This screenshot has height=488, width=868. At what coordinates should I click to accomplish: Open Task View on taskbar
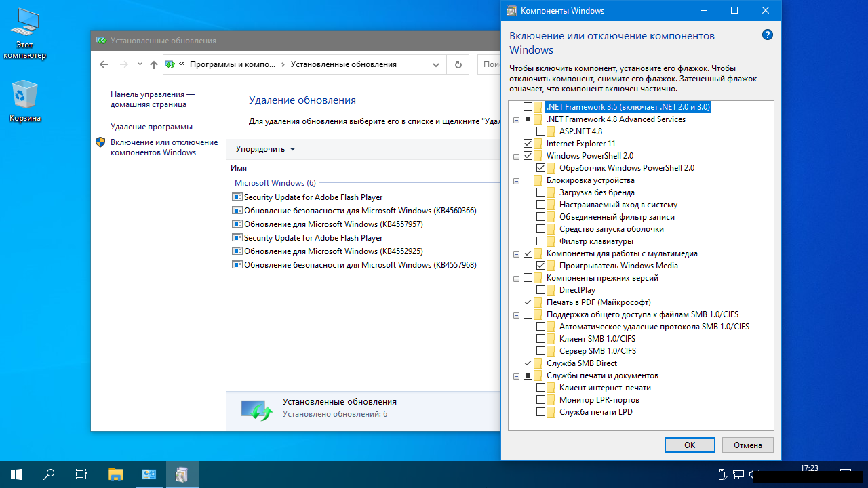coord(81,474)
